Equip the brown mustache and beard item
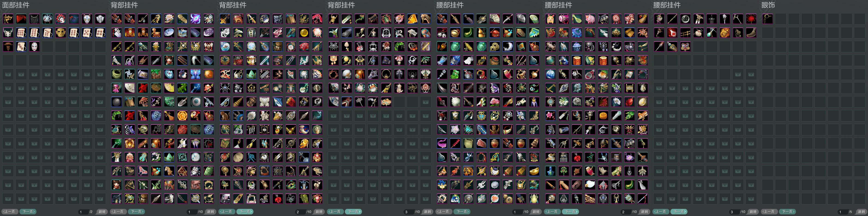 click(x=8, y=46)
